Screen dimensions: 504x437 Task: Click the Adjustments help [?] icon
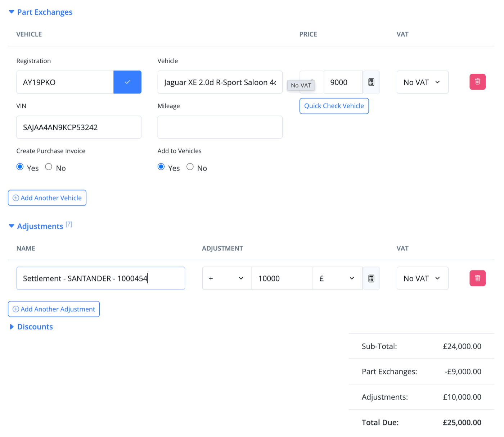coord(69,224)
